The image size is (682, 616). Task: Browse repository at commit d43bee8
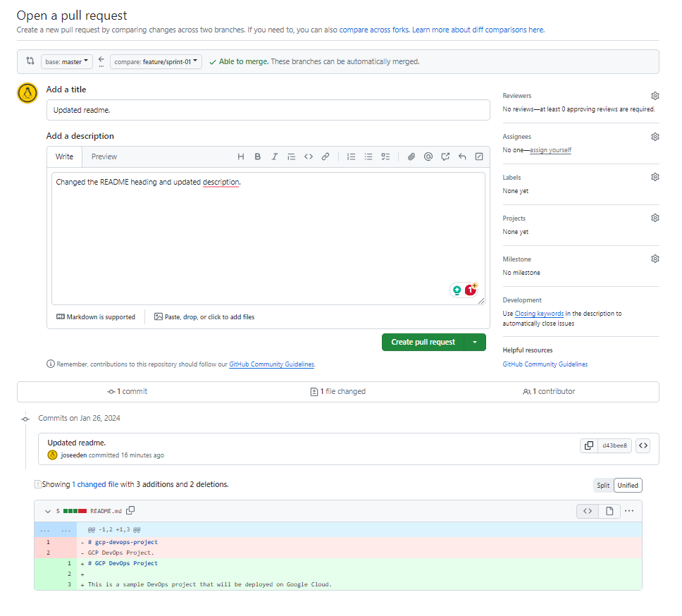[x=643, y=445]
